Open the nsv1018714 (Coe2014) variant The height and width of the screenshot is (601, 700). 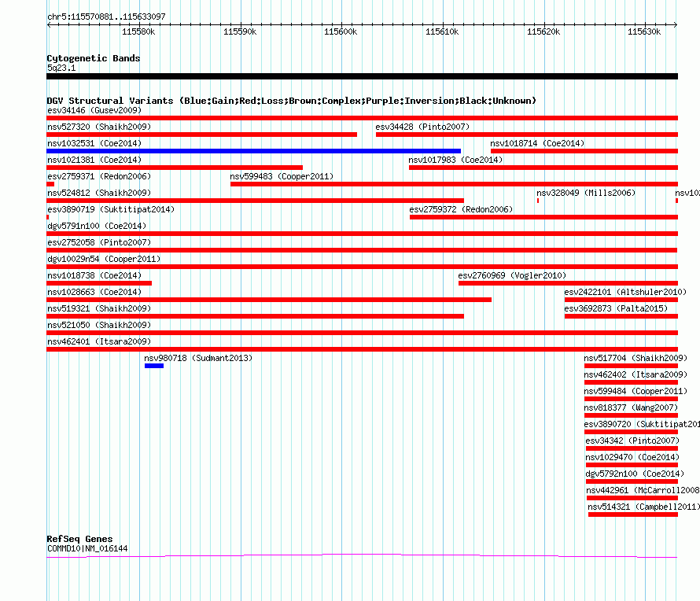[x=537, y=143]
